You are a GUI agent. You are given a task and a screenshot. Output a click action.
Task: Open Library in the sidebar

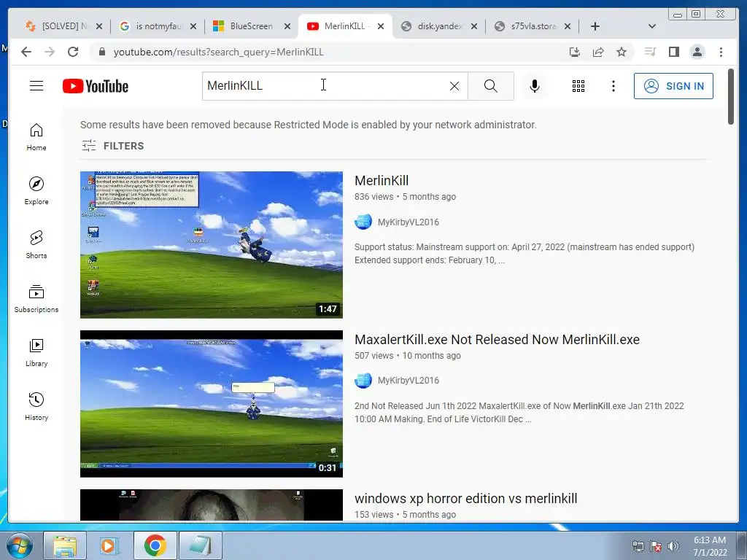pyautogui.click(x=36, y=352)
